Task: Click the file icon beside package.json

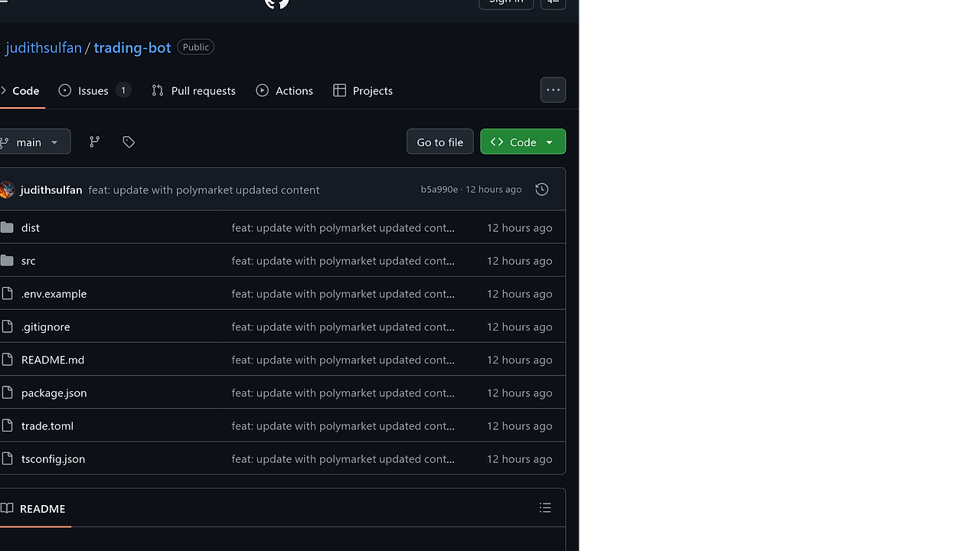Action: (x=7, y=393)
